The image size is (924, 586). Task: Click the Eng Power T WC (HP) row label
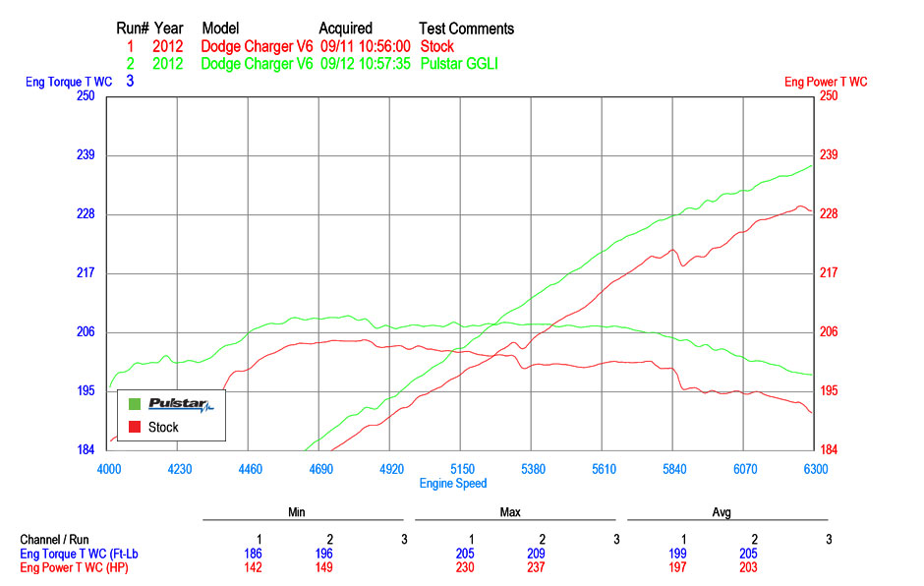tap(75, 567)
